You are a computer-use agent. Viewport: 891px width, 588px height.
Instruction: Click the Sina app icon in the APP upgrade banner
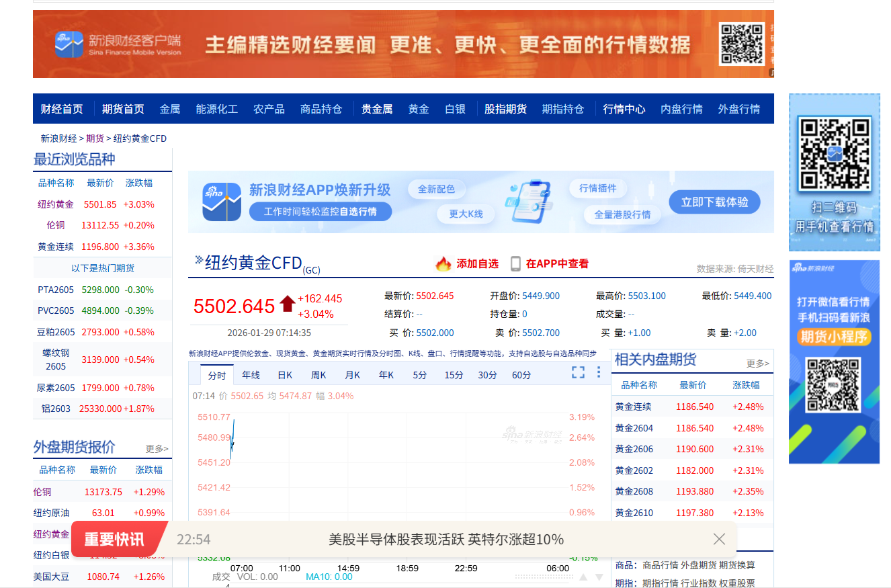pyautogui.click(x=222, y=202)
